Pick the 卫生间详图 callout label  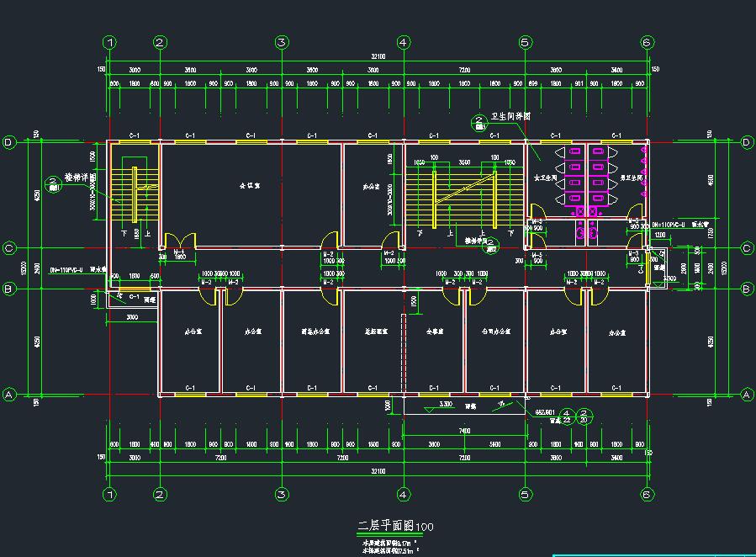pos(510,116)
